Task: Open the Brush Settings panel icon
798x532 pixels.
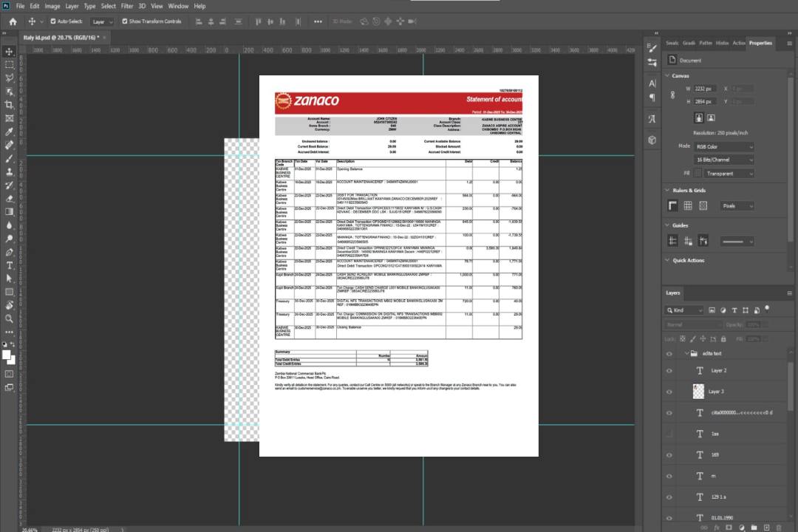Action: pos(652,48)
